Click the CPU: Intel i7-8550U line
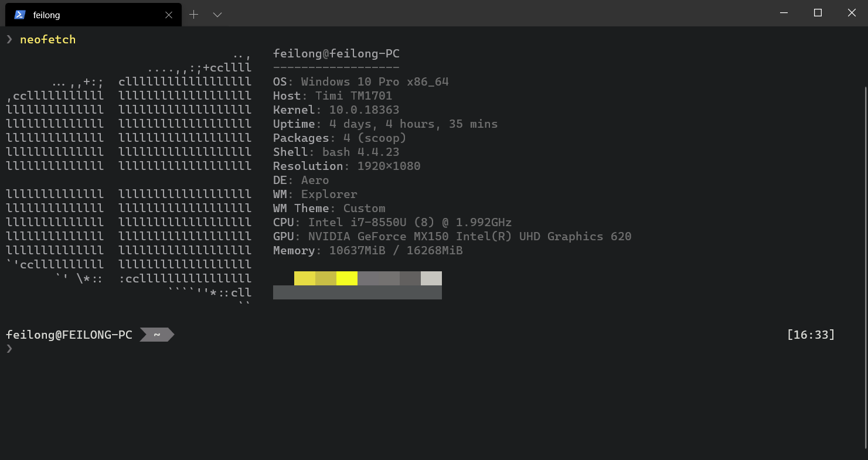This screenshot has width=868, height=460. pos(393,223)
